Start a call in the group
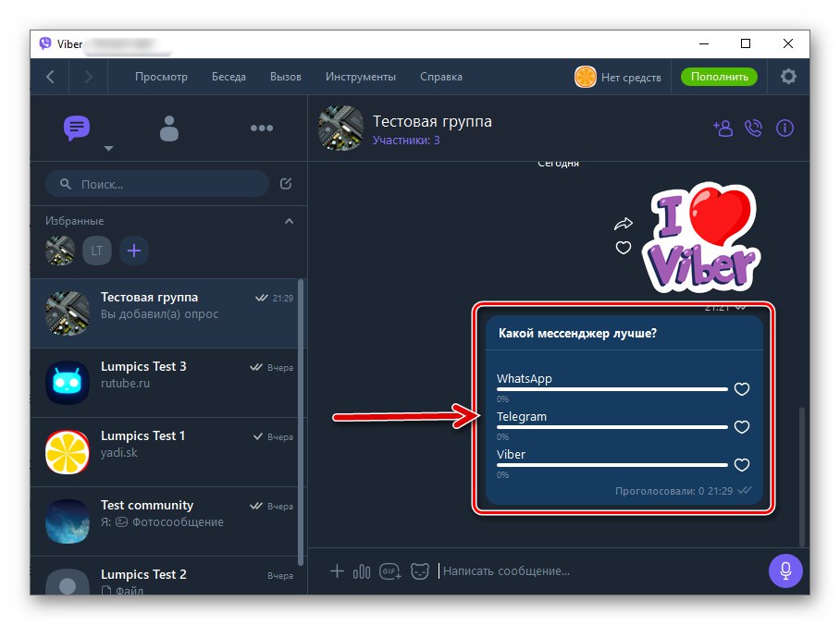 click(x=753, y=128)
